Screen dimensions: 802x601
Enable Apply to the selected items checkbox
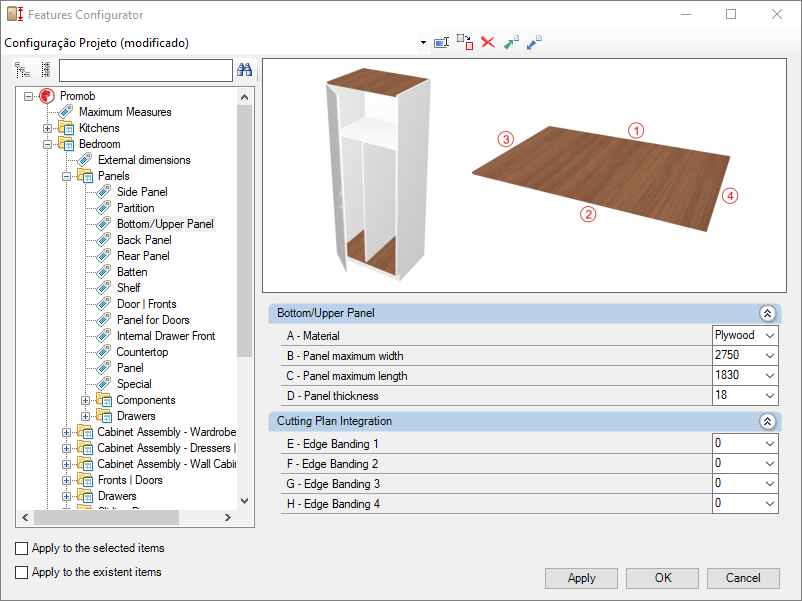pos(21,548)
